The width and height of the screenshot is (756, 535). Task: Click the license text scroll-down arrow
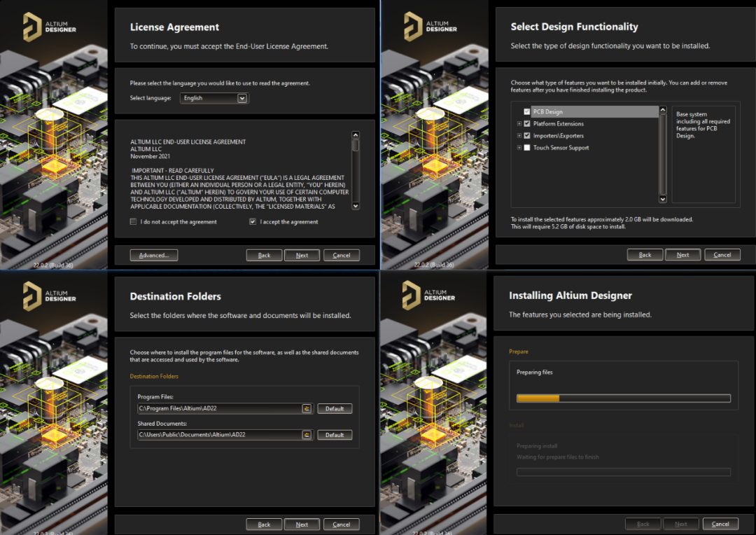[x=356, y=206]
